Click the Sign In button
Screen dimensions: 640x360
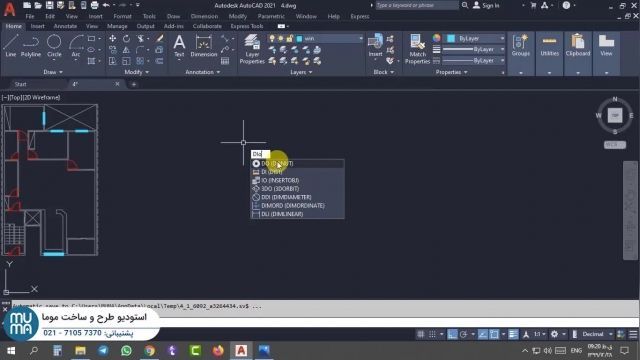pyautogui.click(x=486, y=5)
